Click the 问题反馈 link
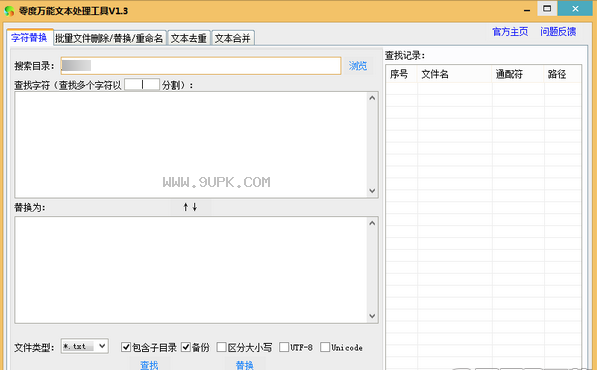597x370 pixels. [558, 32]
